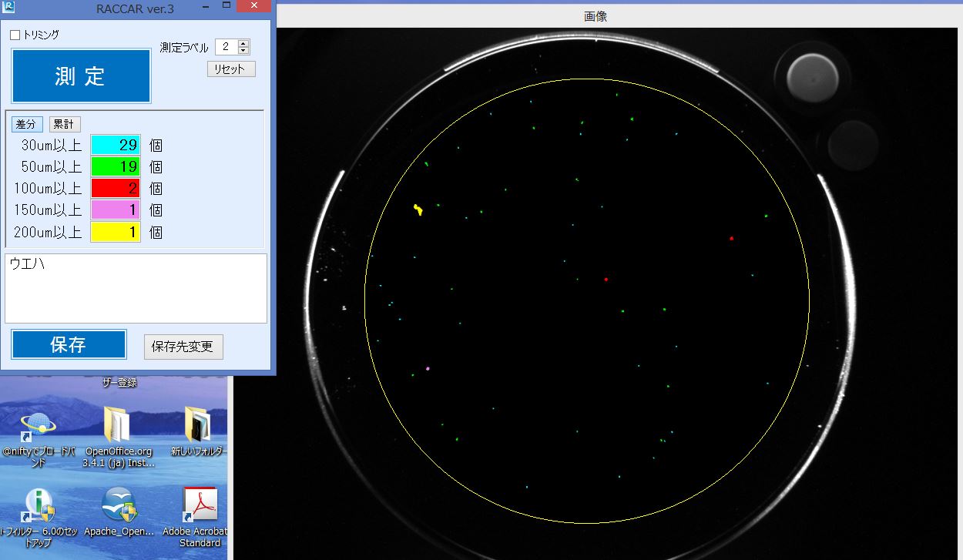Decrease 測定ラベル with the down arrow
The width and height of the screenshot is (963, 560).
click(243, 51)
